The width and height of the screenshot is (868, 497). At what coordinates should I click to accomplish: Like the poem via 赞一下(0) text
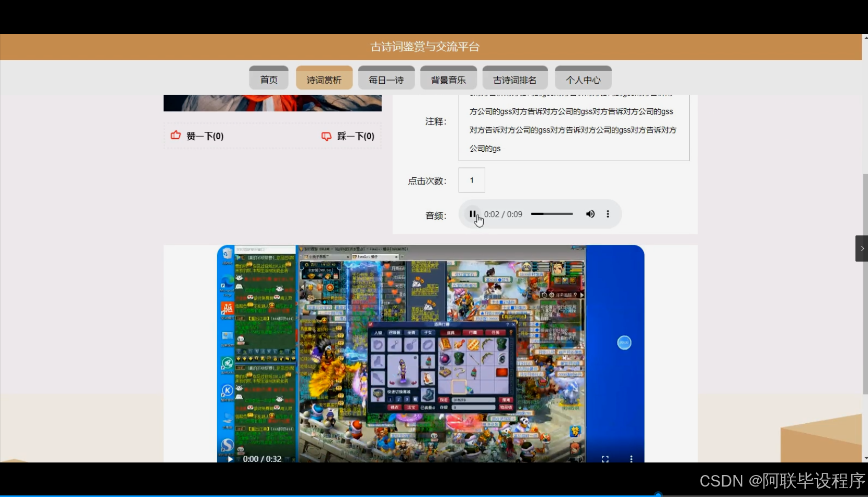pyautogui.click(x=205, y=136)
